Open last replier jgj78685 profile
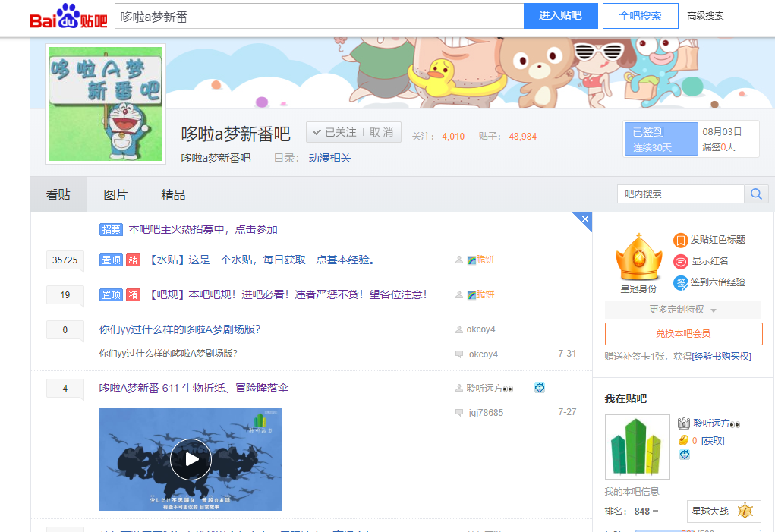Image resolution: width=775 pixels, height=532 pixels. 486,412
